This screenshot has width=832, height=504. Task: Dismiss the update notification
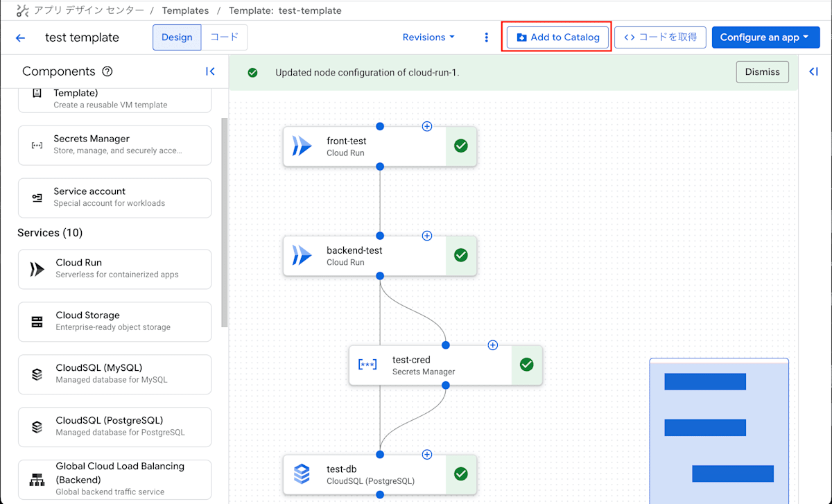point(762,71)
